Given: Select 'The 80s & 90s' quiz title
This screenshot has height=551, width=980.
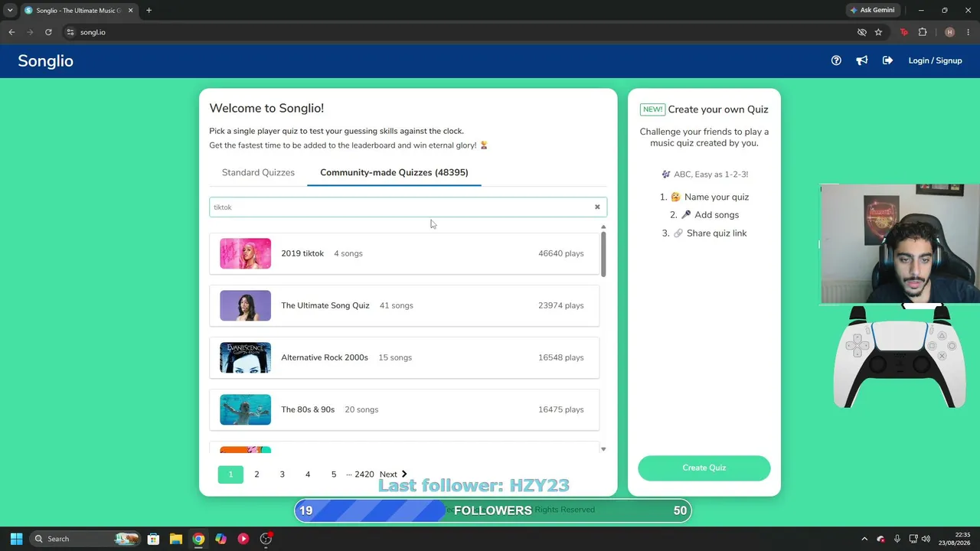Looking at the screenshot, I should 308,409.
